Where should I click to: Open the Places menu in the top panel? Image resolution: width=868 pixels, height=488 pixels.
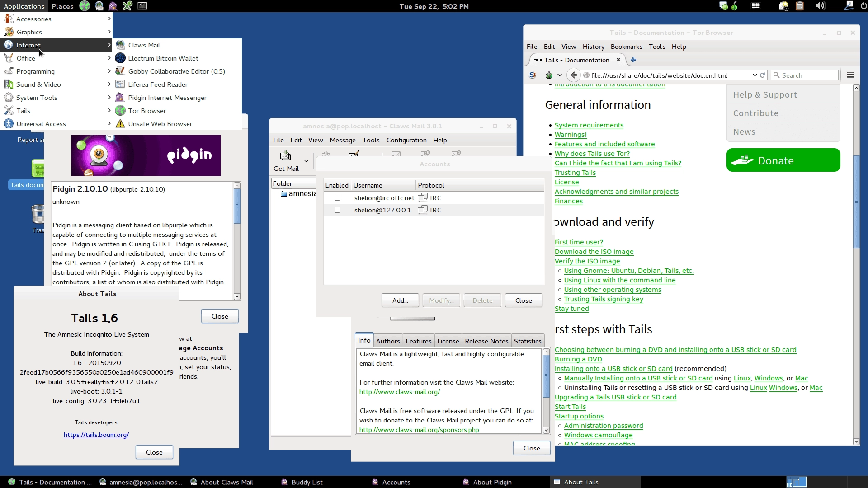click(x=62, y=6)
